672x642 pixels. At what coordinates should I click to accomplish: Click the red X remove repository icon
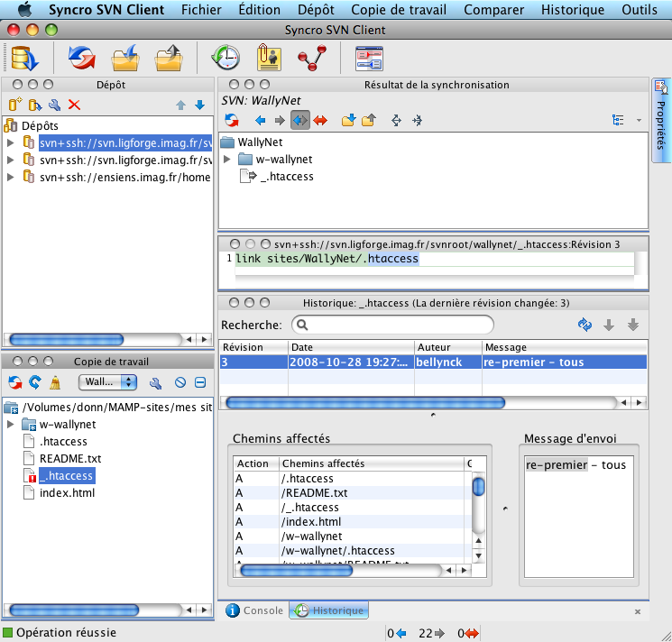74,105
